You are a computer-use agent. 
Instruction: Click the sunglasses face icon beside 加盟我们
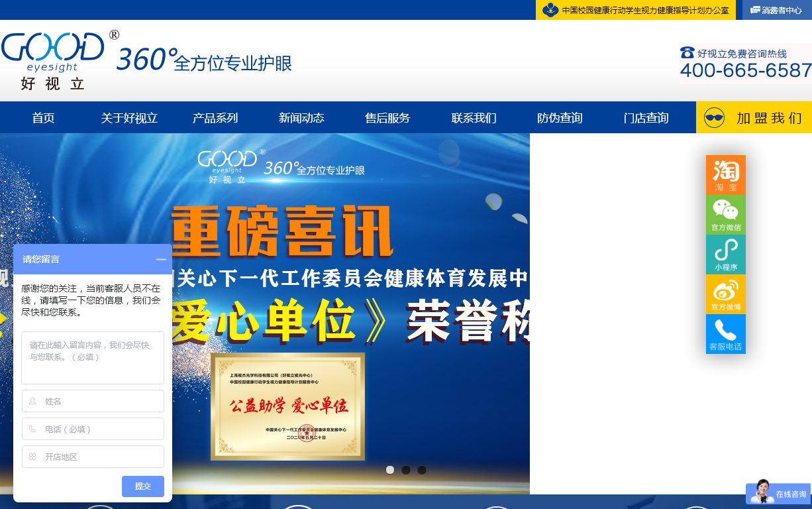click(x=714, y=118)
